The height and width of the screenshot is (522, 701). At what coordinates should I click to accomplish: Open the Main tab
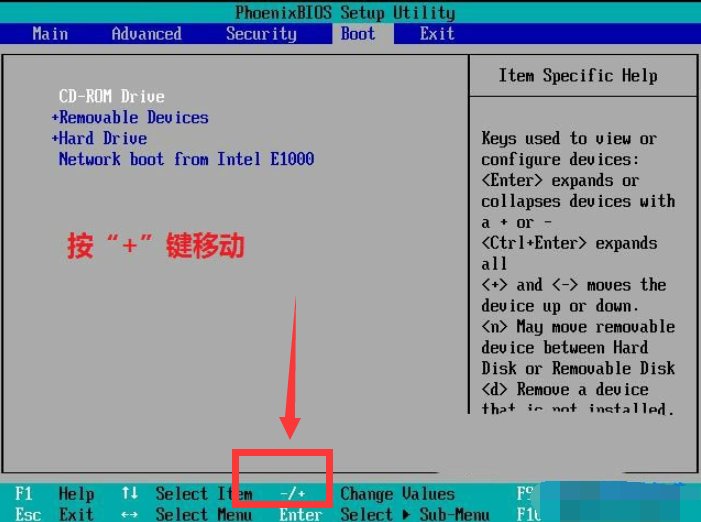(x=50, y=34)
